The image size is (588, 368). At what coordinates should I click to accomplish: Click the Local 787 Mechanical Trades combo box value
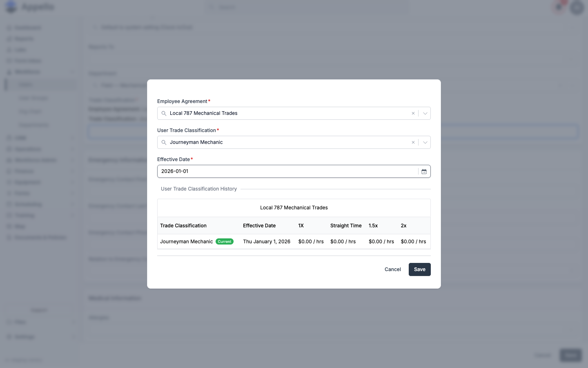pos(204,113)
